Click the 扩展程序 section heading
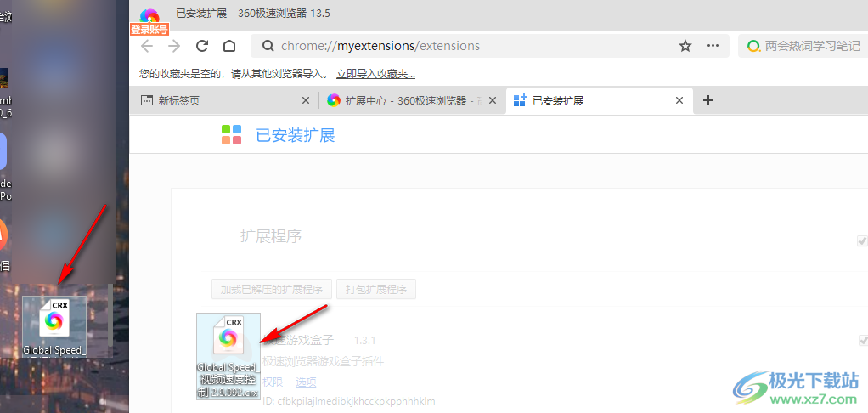The height and width of the screenshot is (413, 868). pyautogui.click(x=271, y=236)
